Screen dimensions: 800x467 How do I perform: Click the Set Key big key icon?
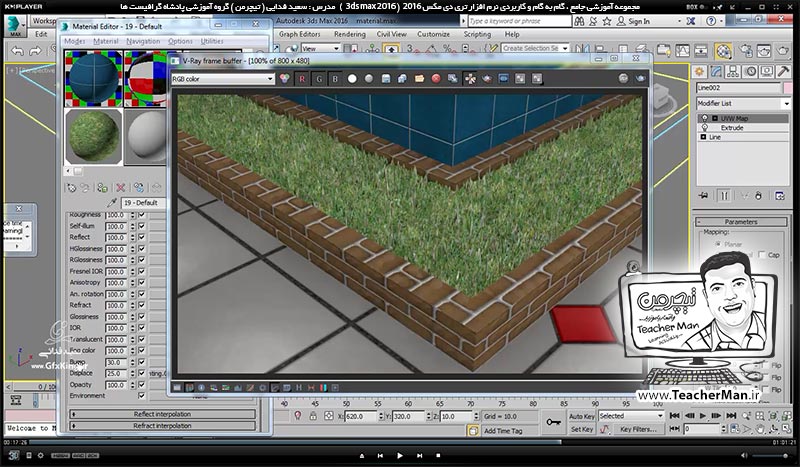(553, 422)
